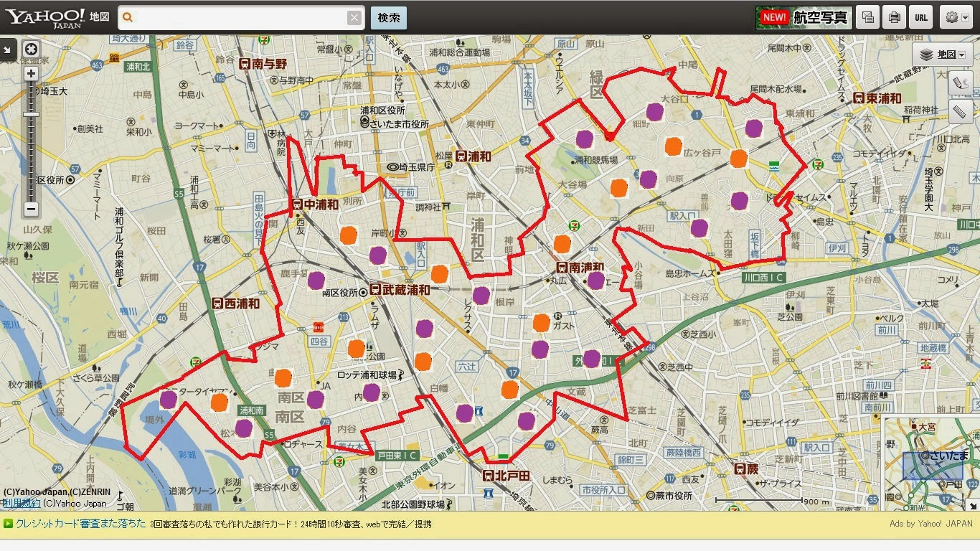The width and height of the screenshot is (980, 551).
Task: Select the pencil drawing tool
Action: pyautogui.click(x=961, y=83)
